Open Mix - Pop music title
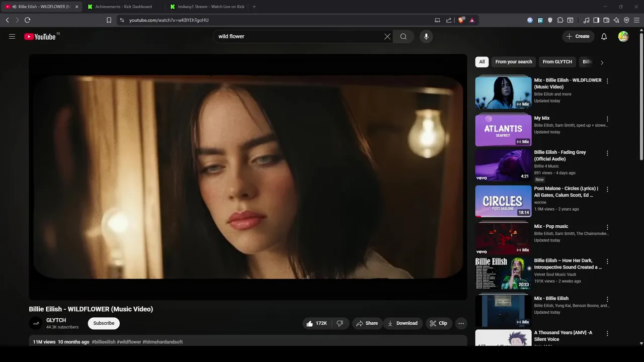Viewport: 644px width, 362px height. click(x=551, y=226)
